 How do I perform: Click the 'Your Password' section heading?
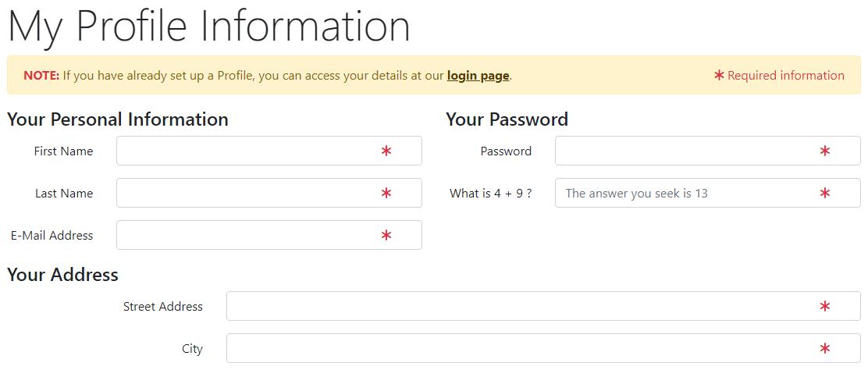coord(507,119)
